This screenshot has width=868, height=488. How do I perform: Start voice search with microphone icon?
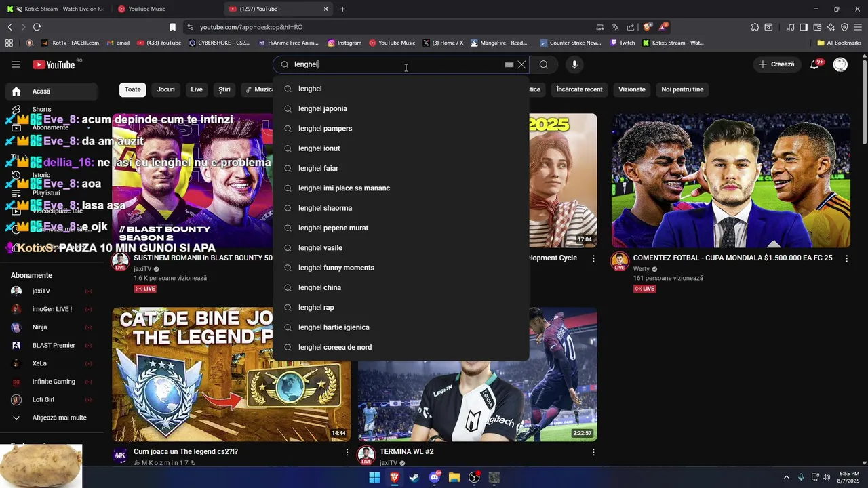point(574,64)
